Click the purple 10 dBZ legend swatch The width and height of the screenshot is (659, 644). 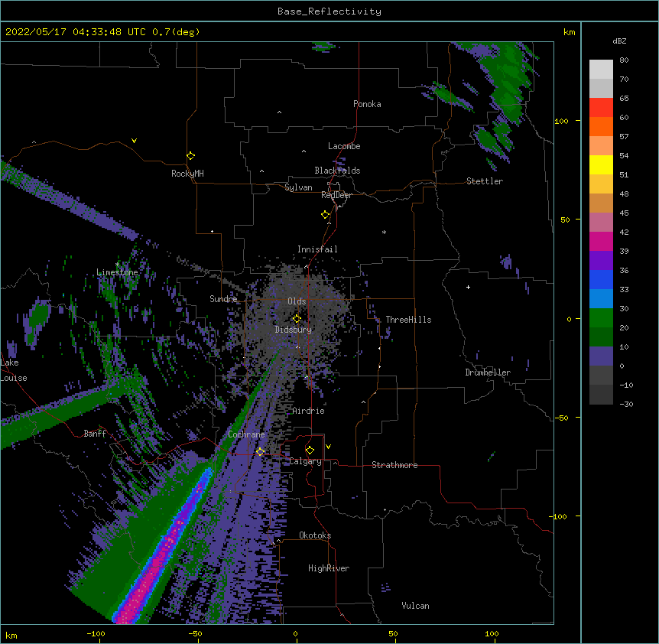pyautogui.click(x=601, y=356)
